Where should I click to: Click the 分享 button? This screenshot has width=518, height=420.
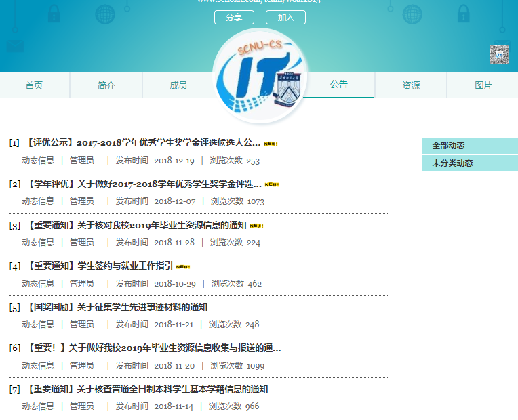click(x=234, y=18)
